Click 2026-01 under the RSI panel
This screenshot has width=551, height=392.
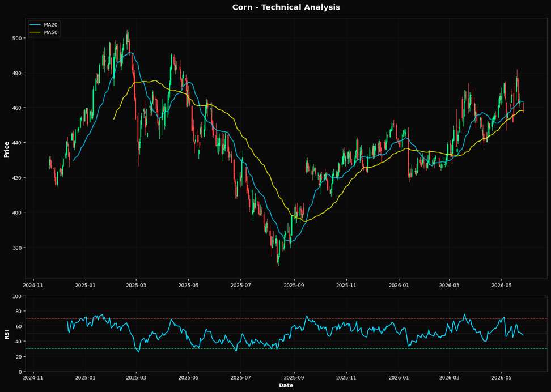tap(399, 378)
